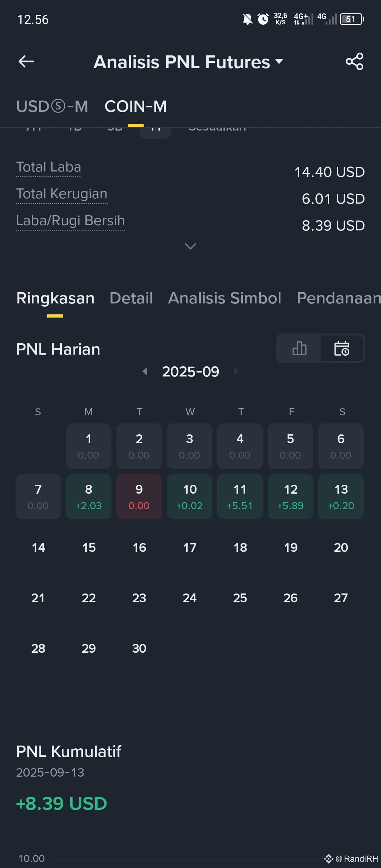This screenshot has height=868, width=381.
Task: Switch to bar chart view icon
Action: (x=299, y=348)
